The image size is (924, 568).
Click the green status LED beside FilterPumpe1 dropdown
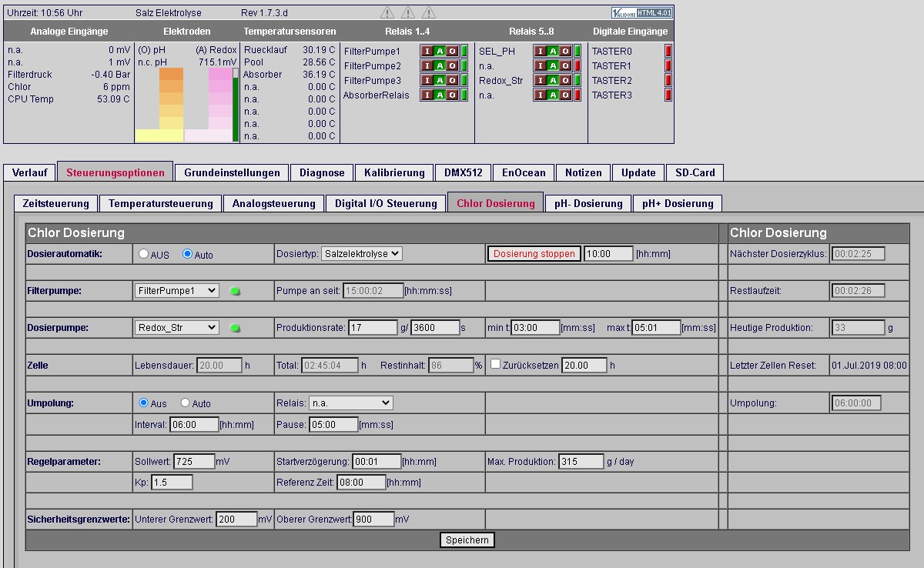coord(235,291)
